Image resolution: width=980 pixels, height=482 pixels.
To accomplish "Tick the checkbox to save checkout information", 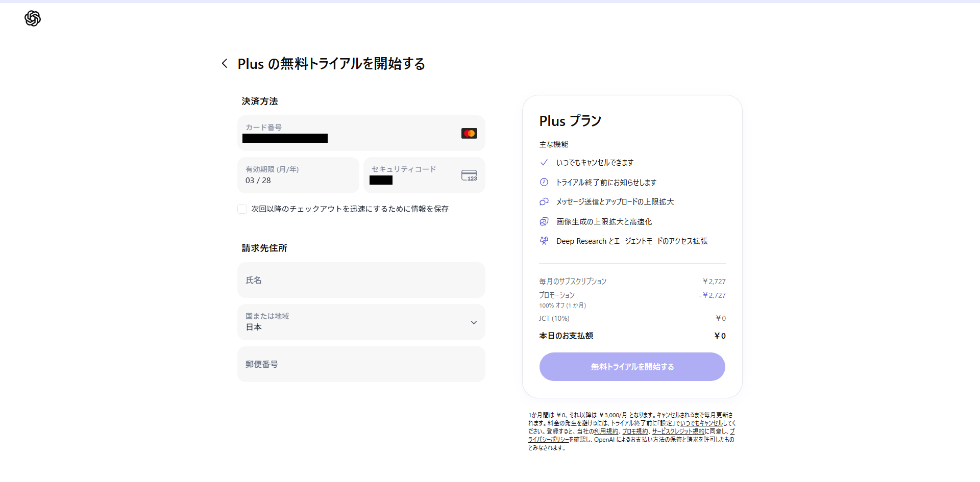I will (x=242, y=209).
